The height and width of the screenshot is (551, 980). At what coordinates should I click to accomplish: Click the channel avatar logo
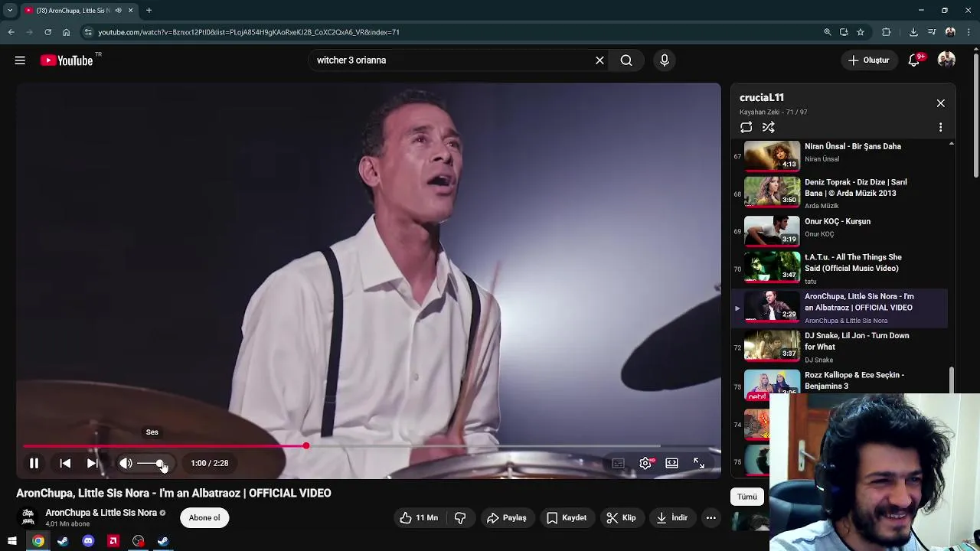tap(28, 517)
